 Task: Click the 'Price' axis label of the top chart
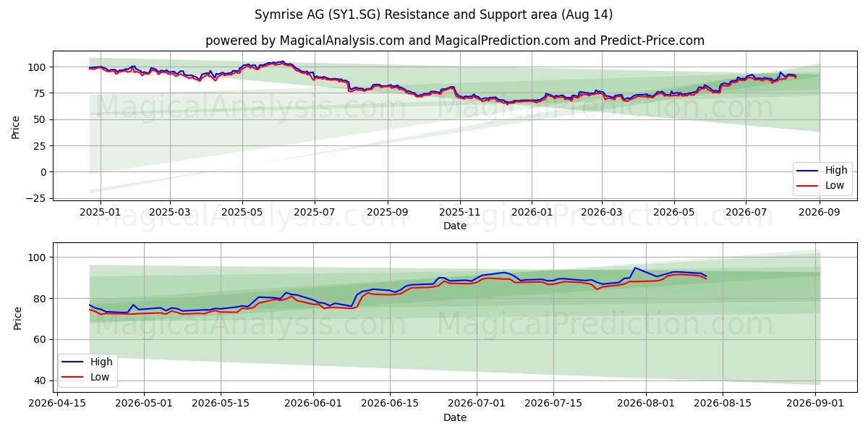16,127
